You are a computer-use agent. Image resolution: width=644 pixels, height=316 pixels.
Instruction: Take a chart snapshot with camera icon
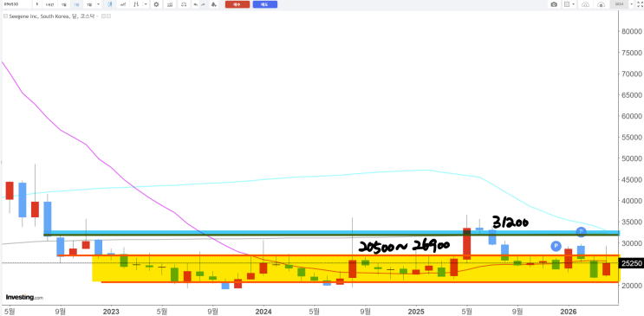click(554, 4)
